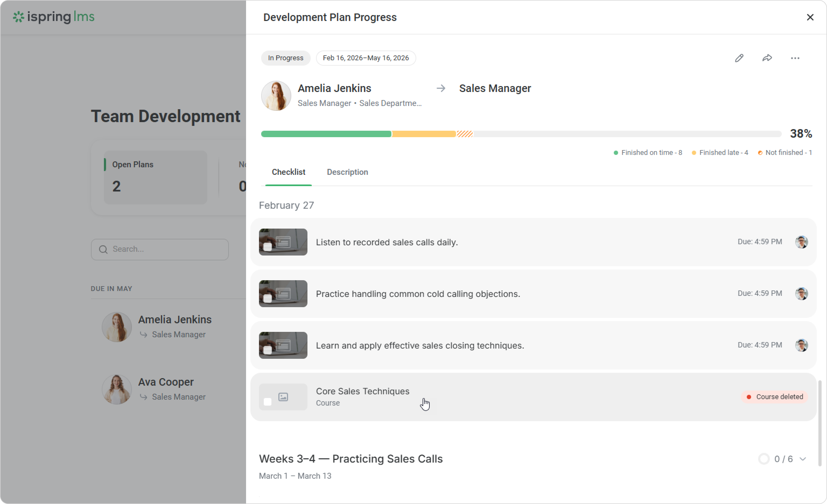This screenshot has height=504, width=827.
Task: Click the image placeholder icon of Core Sales Techniques
Action: tap(283, 397)
